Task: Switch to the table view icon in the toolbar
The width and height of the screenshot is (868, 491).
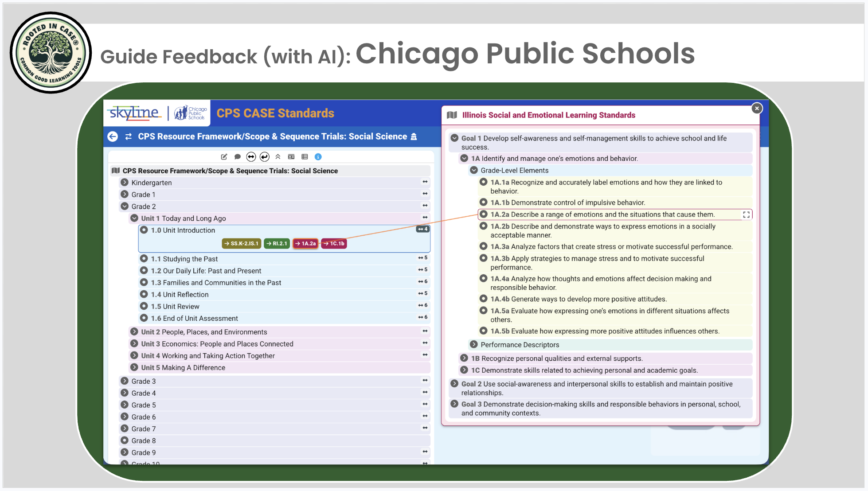Action: pos(305,157)
